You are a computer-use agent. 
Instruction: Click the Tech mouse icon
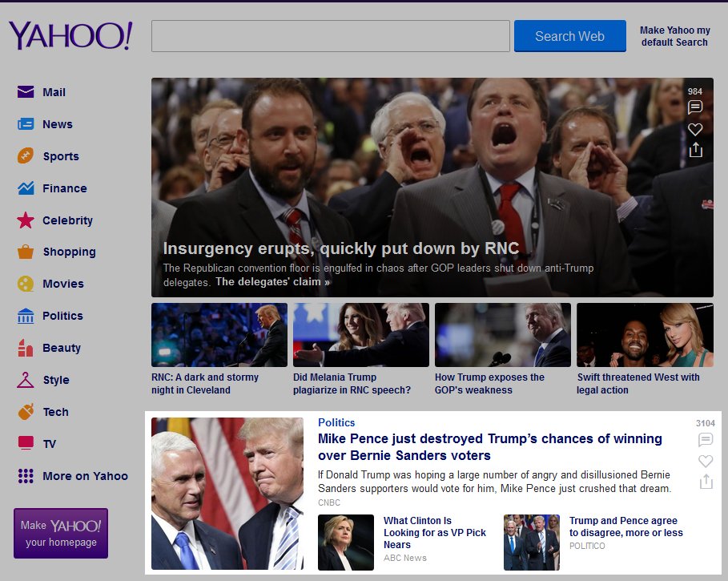click(x=26, y=411)
